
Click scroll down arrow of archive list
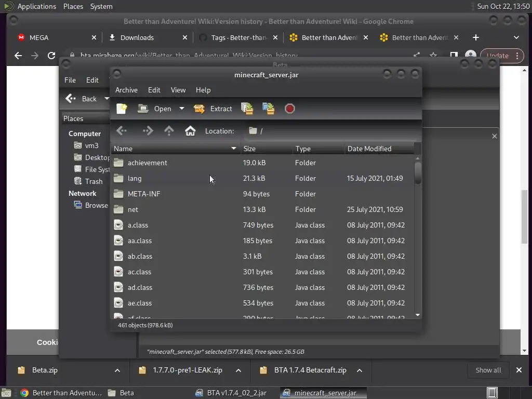coord(418,315)
